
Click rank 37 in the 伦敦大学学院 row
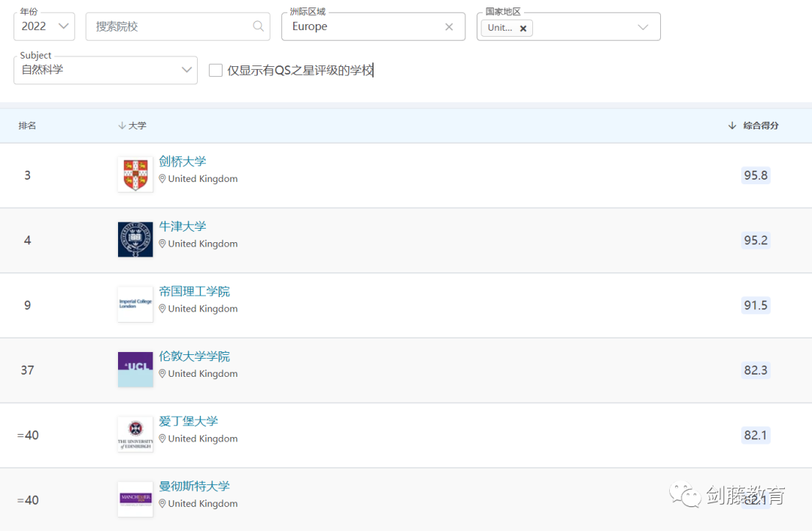(28, 370)
